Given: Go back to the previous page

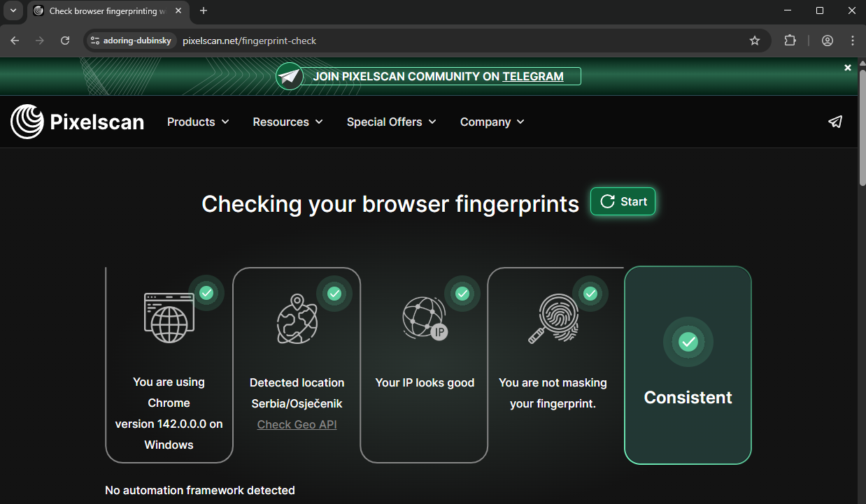Looking at the screenshot, I should pos(15,41).
